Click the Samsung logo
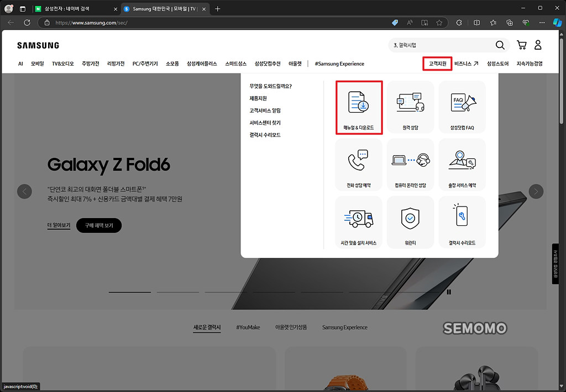This screenshot has width=566, height=392. 38,45
